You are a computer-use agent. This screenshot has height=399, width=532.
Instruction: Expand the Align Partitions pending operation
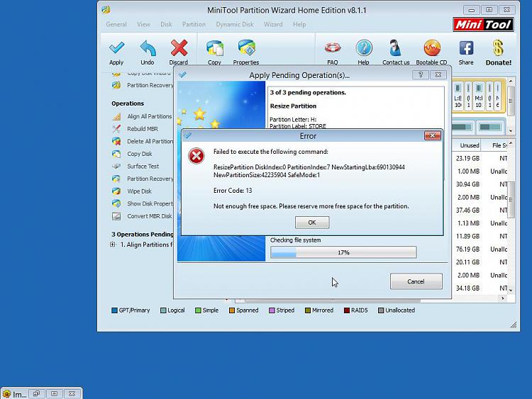113,245
